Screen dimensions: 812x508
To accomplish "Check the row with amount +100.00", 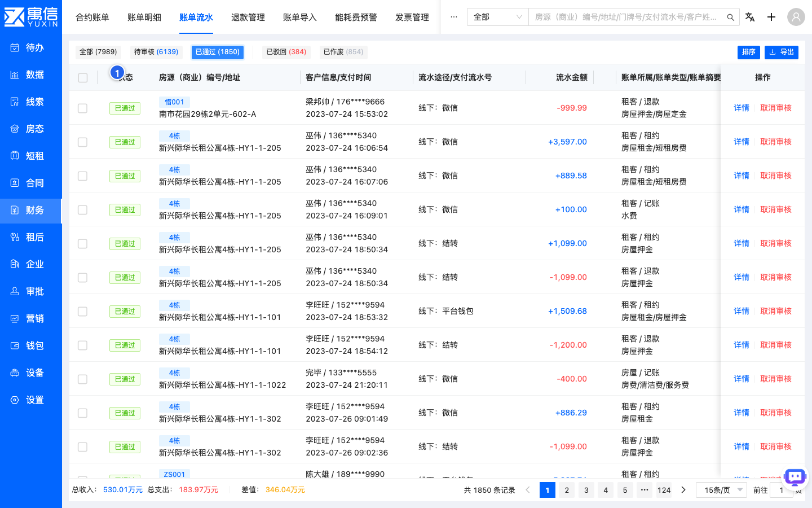I will tap(83, 209).
